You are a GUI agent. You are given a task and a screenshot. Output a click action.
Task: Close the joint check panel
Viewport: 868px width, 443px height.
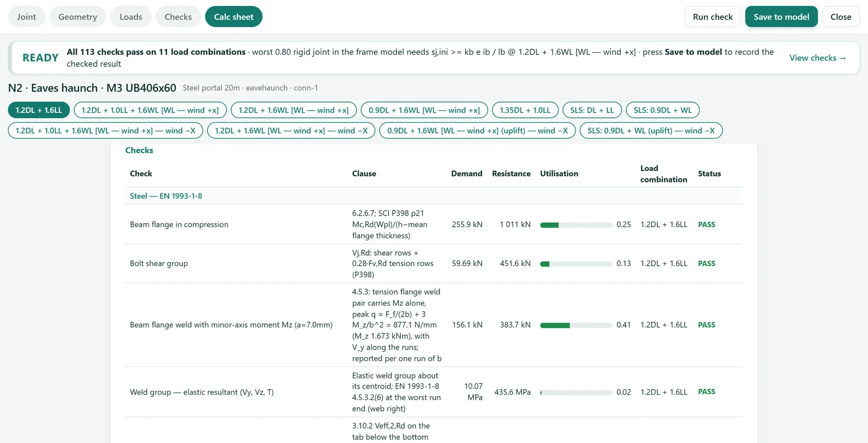tap(841, 17)
